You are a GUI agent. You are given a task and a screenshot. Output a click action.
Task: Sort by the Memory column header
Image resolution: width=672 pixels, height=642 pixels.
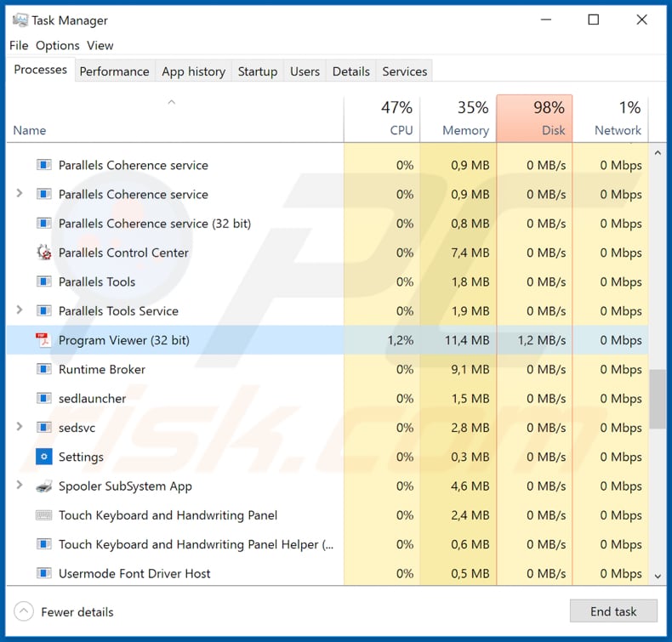click(x=458, y=119)
